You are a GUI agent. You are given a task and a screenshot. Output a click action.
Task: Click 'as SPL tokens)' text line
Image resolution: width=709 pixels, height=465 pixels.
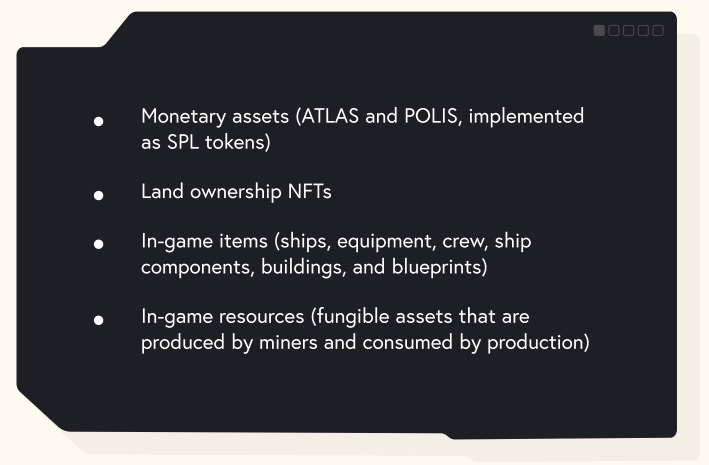(207, 141)
